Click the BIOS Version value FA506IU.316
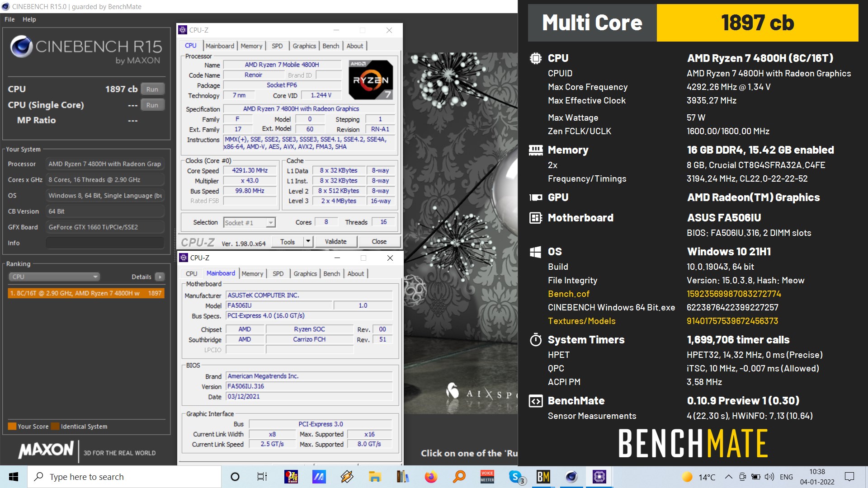 pyautogui.click(x=309, y=386)
